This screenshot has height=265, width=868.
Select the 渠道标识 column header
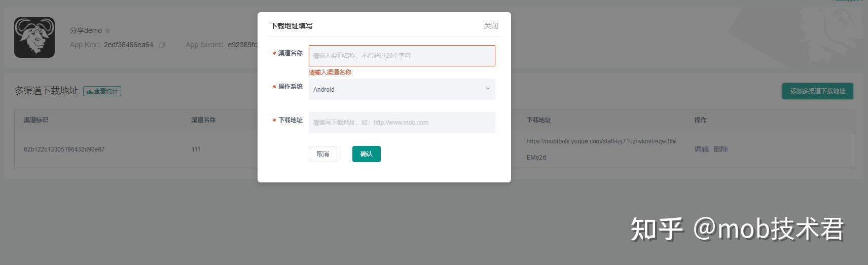(36, 120)
